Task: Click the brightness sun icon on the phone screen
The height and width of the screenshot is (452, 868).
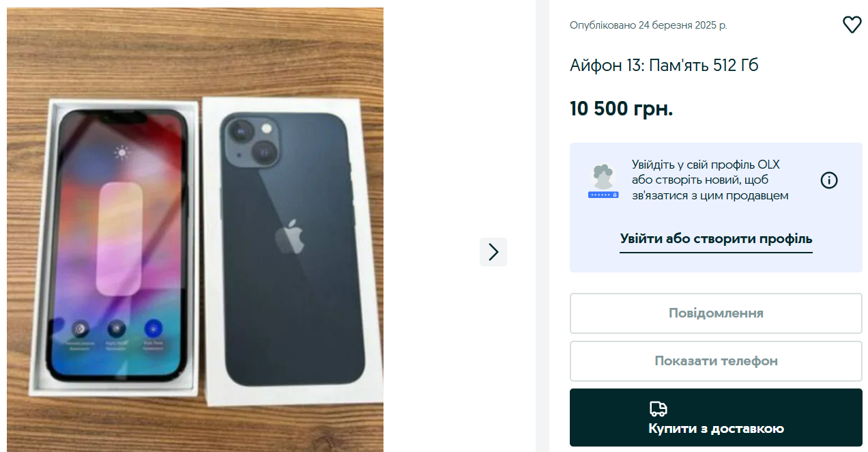Action: tap(121, 152)
